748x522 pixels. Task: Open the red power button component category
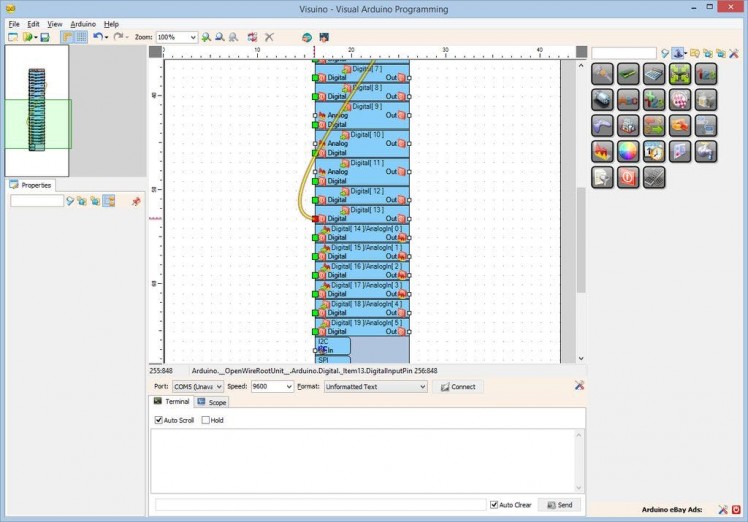(x=628, y=177)
